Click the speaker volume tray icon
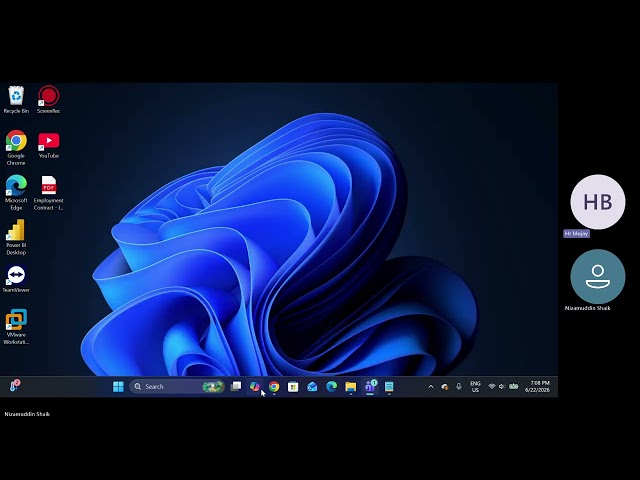 coord(502,387)
